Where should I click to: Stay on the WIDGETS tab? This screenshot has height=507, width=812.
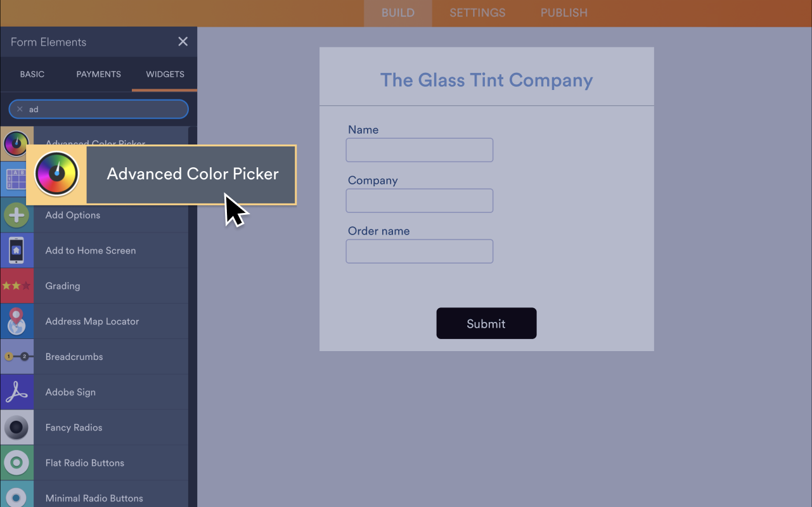pyautogui.click(x=164, y=74)
